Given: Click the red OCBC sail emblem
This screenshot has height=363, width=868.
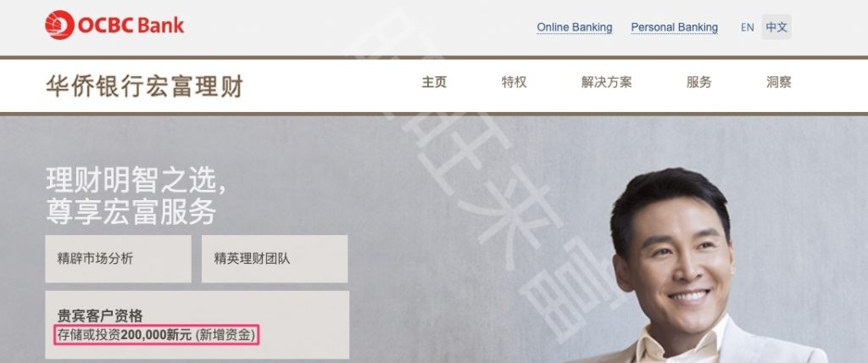Looking at the screenshot, I should 59,25.
